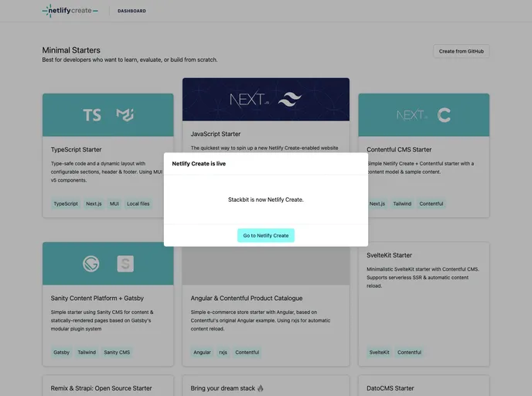Viewport: 532px width, 396px height.
Task: Open the JavaScript Starter card title
Action: 216,134
